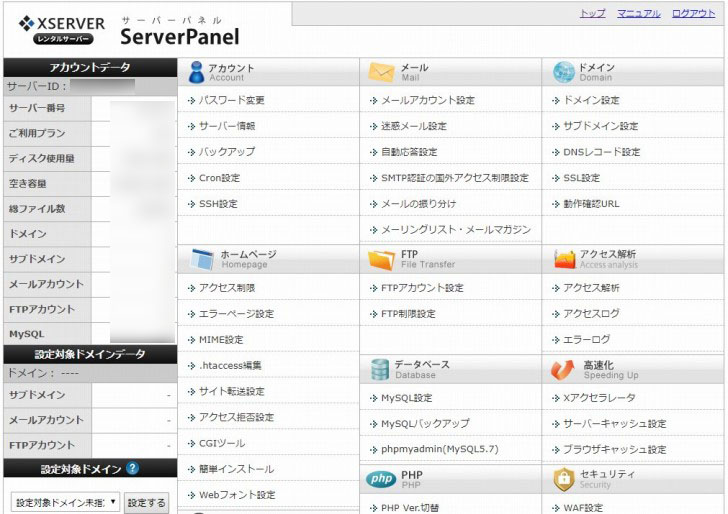Open バックアップ under Account
728x514 pixels.
(227, 151)
